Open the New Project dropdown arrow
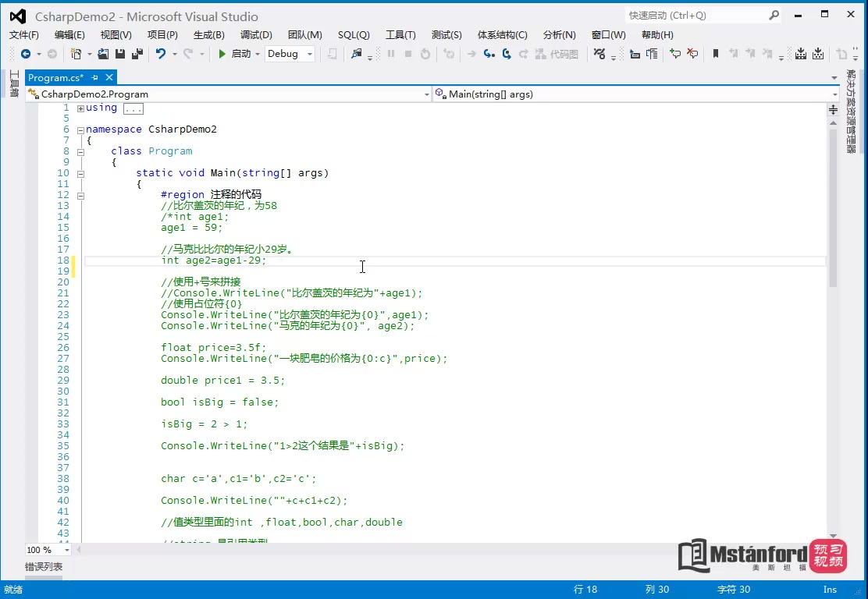 pos(89,54)
